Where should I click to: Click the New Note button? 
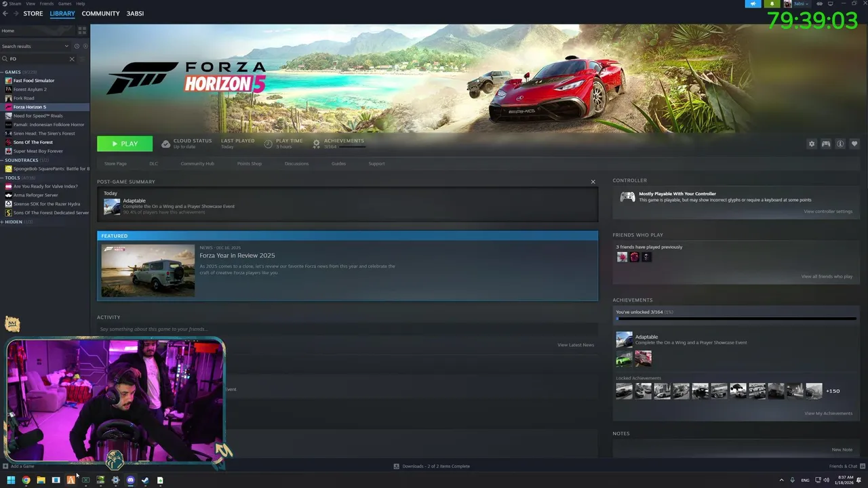pos(842,450)
